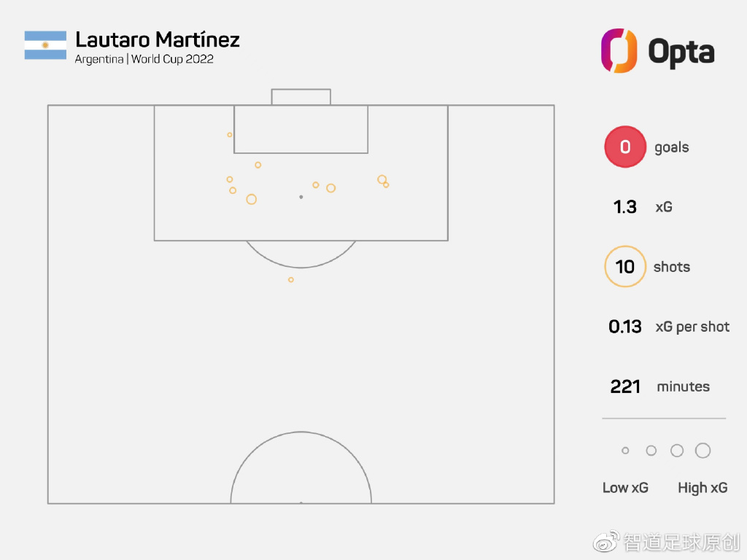The height and width of the screenshot is (560, 747).
Task: Click the red zero goals badge
Action: [x=625, y=147]
